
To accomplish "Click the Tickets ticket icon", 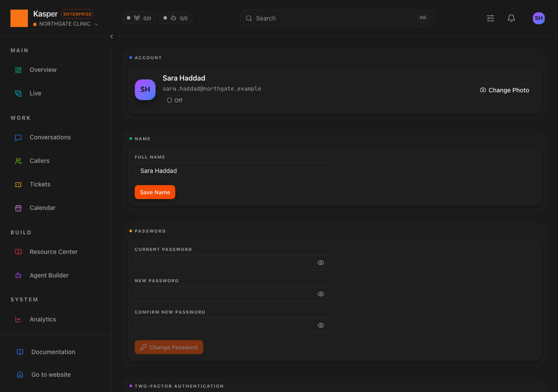I will tap(18, 184).
